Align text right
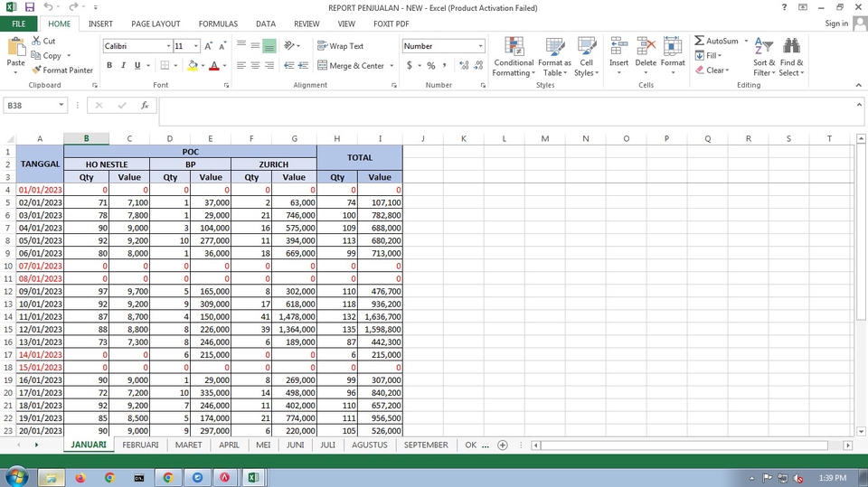This screenshot has width=868, height=487. (269, 65)
